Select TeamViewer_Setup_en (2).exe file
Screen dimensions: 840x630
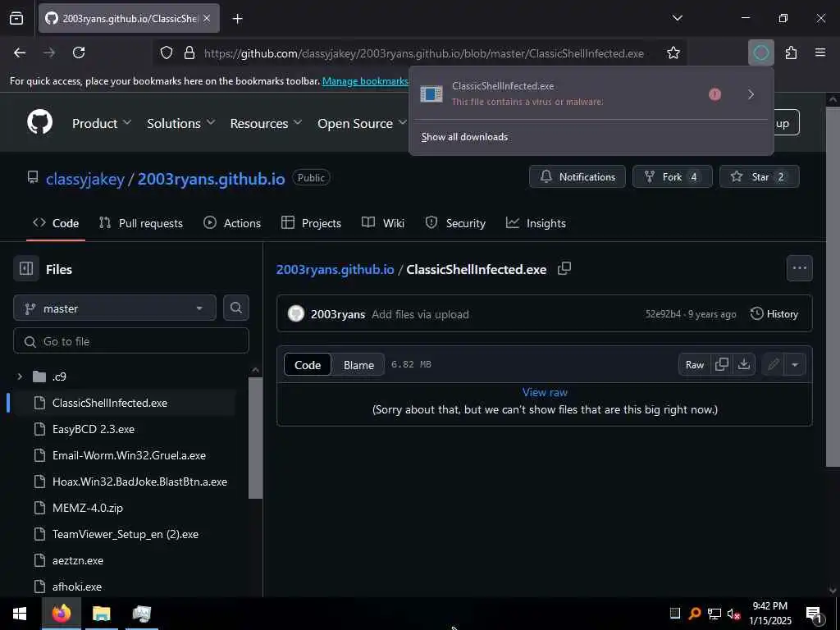pos(125,534)
